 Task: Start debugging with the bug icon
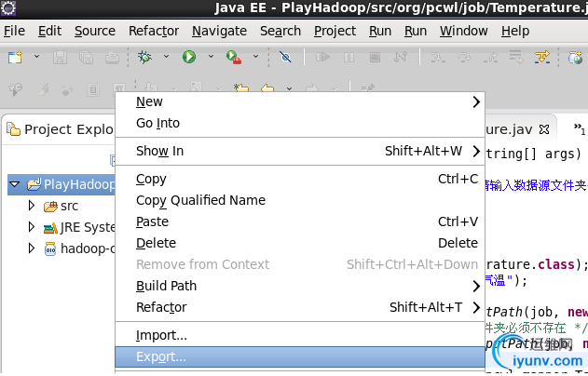pyautogui.click(x=144, y=58)
